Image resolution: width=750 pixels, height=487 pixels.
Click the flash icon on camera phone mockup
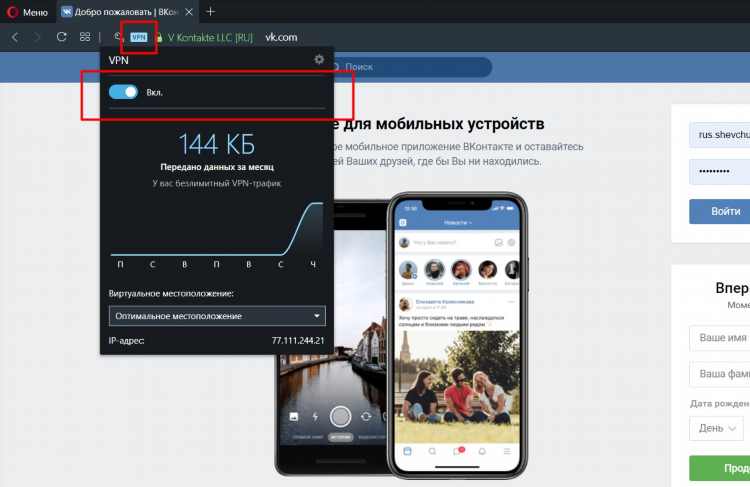pyautogui.click(x=315, y=417)
